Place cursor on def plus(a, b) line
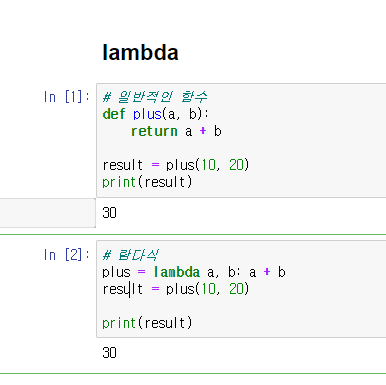The width and height of the screenshot is (386, 385). pos(155,114)
